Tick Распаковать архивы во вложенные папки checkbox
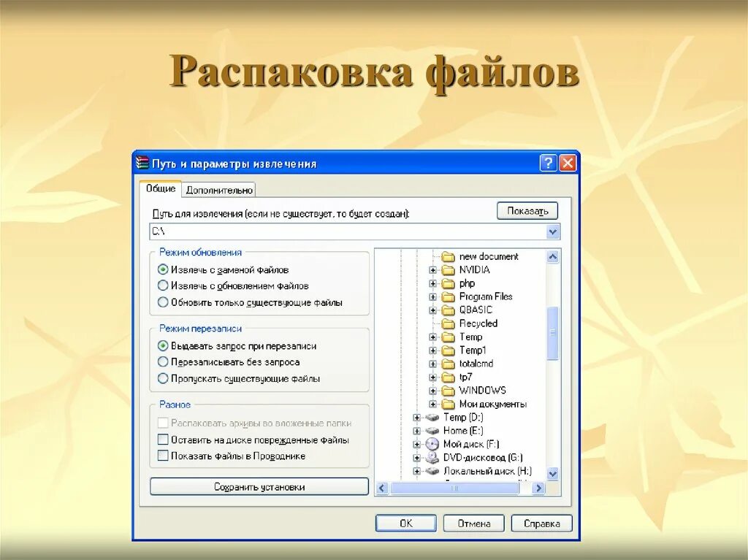The width and height of the screenshot is (748, 560). [163, 423]
